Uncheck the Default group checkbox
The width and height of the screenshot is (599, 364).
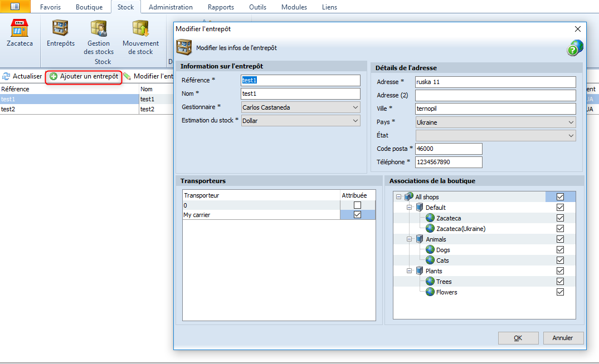560,208
